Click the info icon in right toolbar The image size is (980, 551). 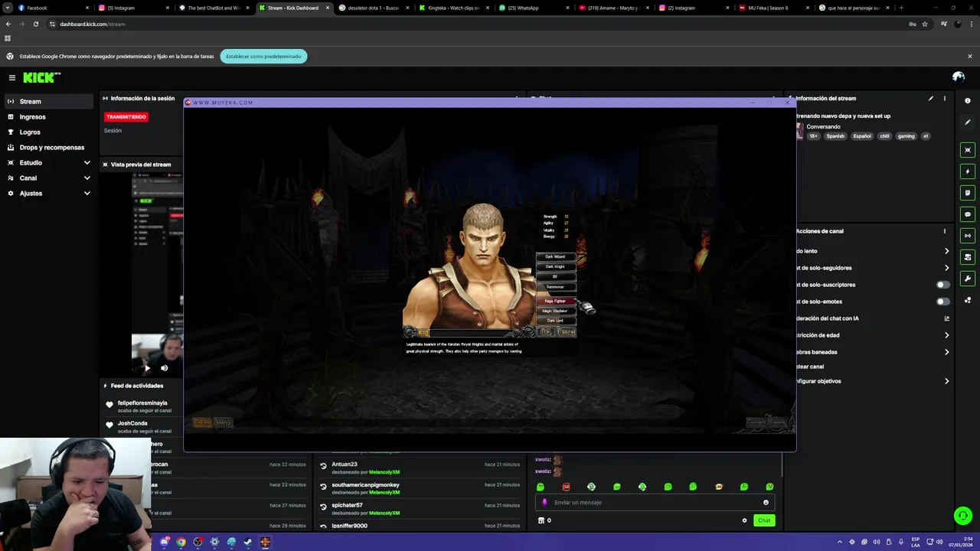[968, 101]
